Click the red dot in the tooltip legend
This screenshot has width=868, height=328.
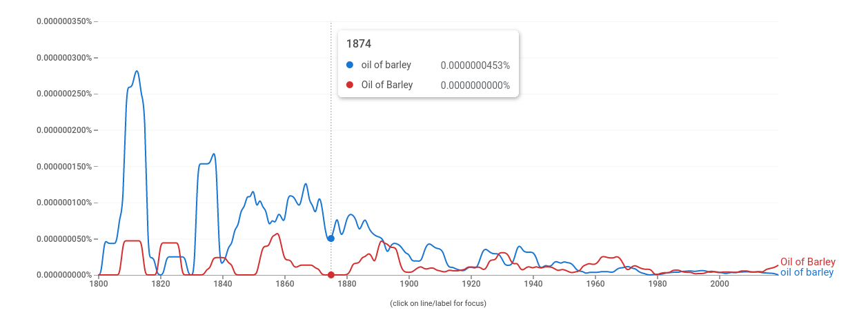(x=350, y=85)
